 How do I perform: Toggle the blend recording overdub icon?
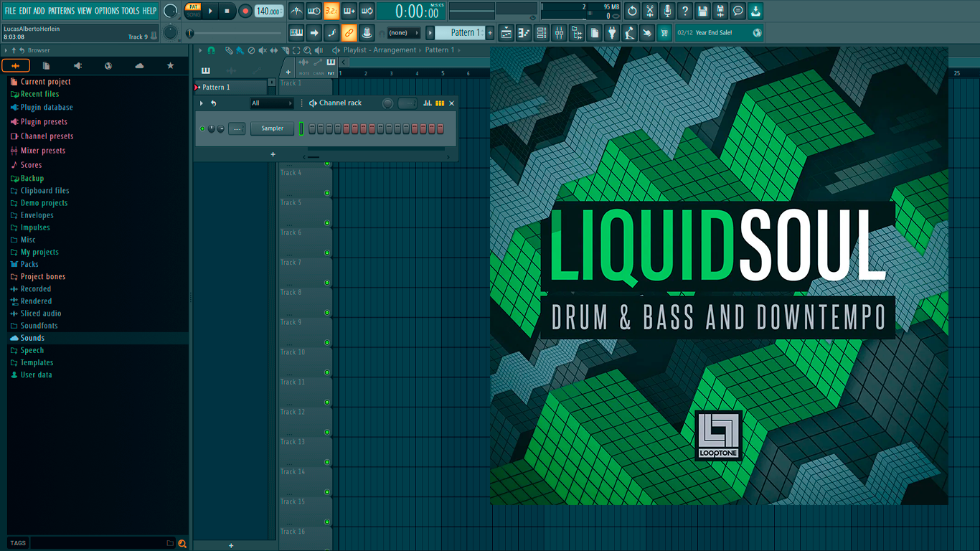coord(349,11)
